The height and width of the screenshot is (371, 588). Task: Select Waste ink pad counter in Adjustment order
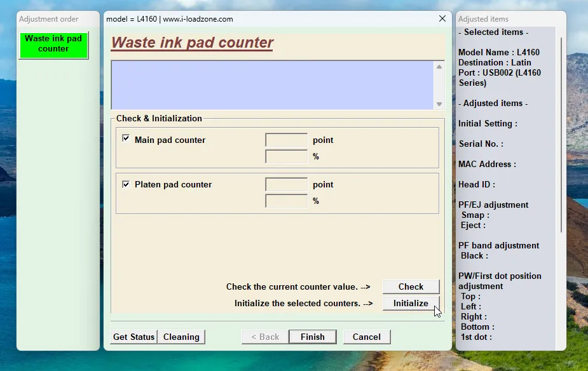coord(53,44)
